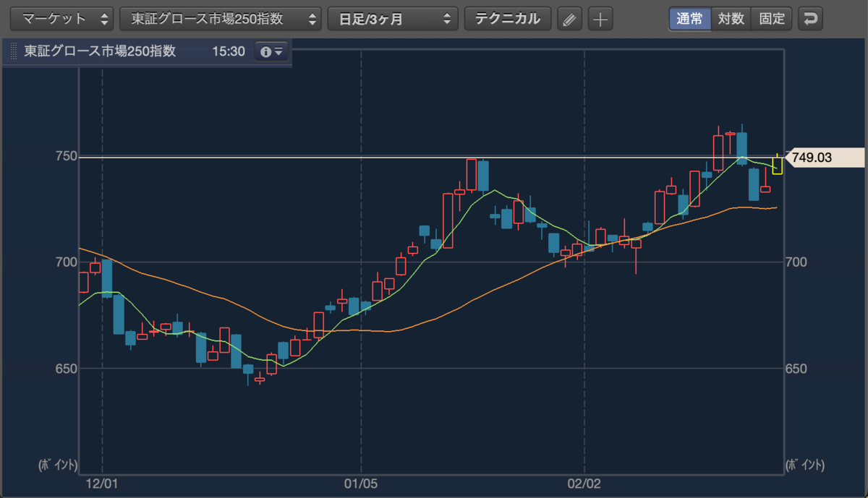The image size is (868, 498).
Task: Open the テクニカル indicators button
Action: point(508,19)
